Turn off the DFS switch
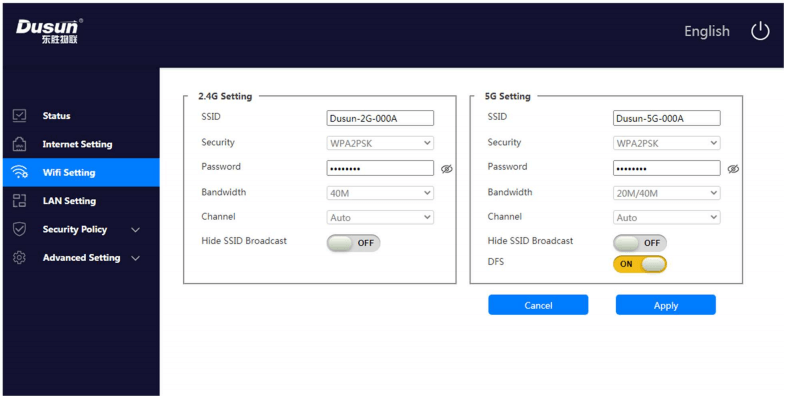The image size is (788, 400). 640,264
